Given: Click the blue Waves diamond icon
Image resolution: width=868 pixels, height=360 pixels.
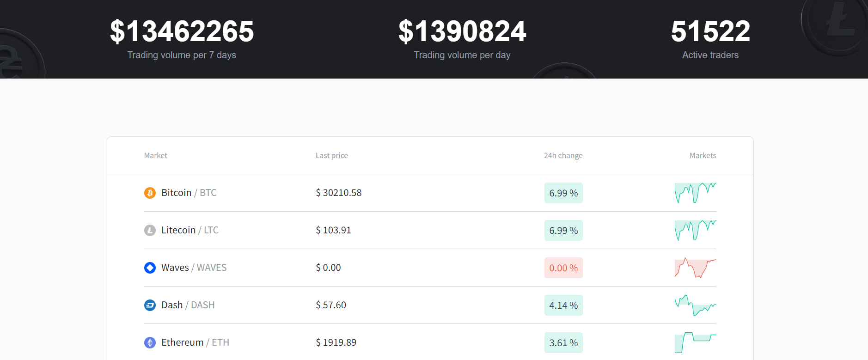Looking at the screenshot, I should pos(150,268).
